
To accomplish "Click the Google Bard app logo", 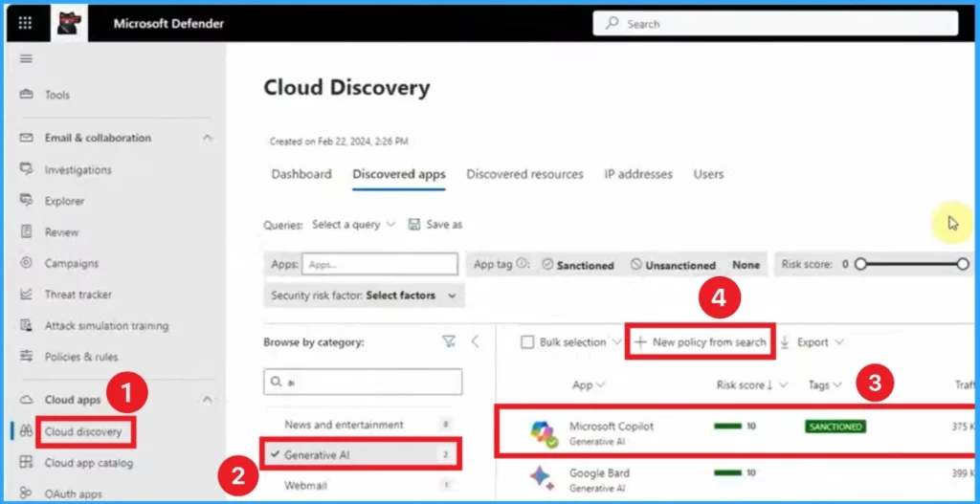I will coord(542,478).
